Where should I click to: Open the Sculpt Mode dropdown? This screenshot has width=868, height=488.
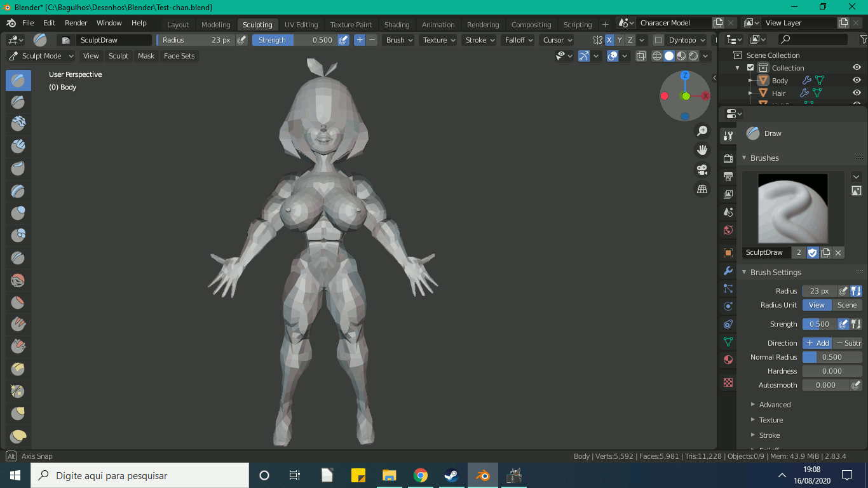point(41,56)
